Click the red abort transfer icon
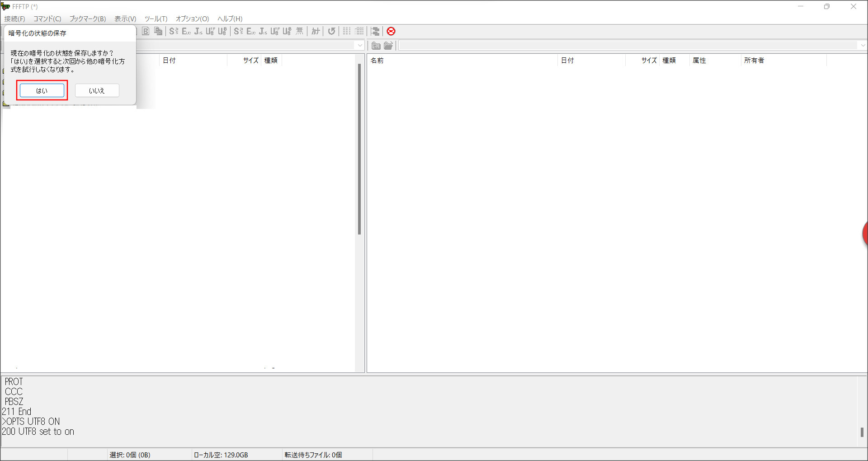The height and width of the screenshot is (461, 868). click(x=391, y=31)
